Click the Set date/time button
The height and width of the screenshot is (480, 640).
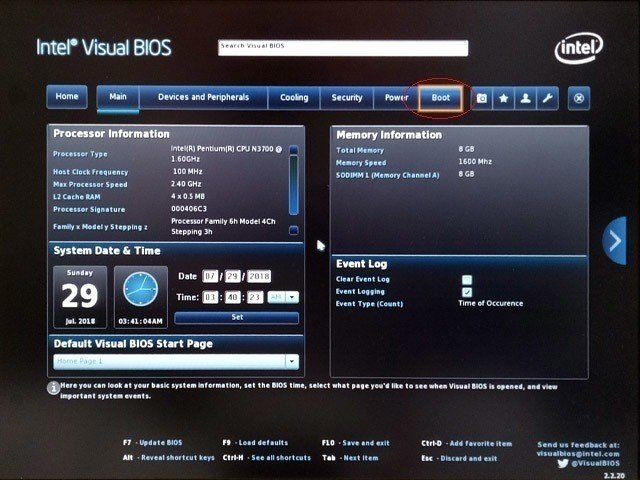point(237,317)
